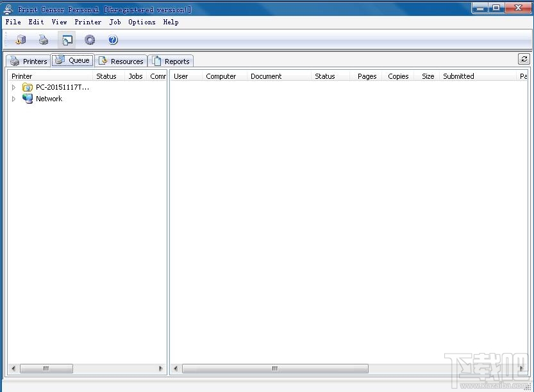Click the Network computers icon
The image size is (534, 392).
click(x=27, y=99)
